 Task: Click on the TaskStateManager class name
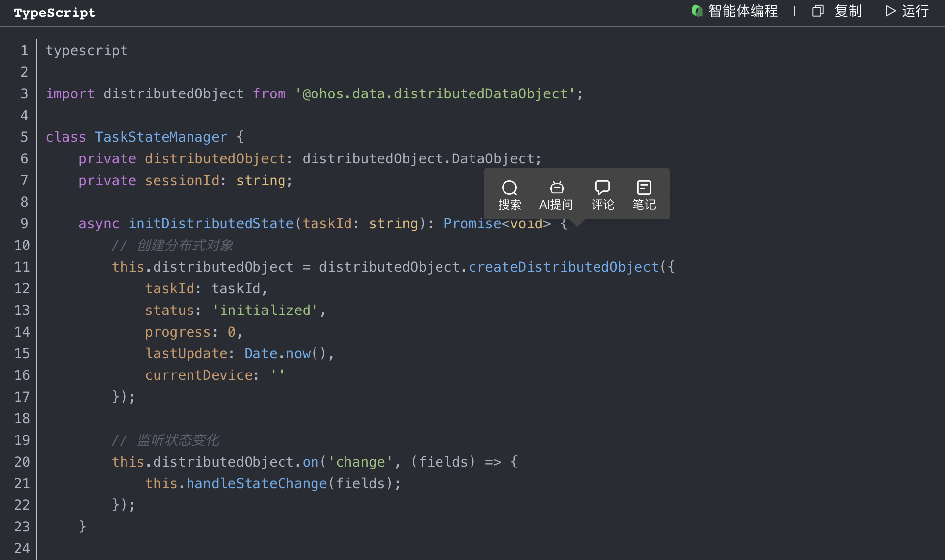click(161, 137)
